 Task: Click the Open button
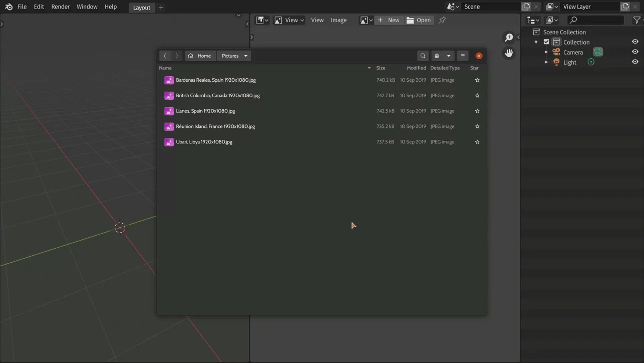coord(421,20)
